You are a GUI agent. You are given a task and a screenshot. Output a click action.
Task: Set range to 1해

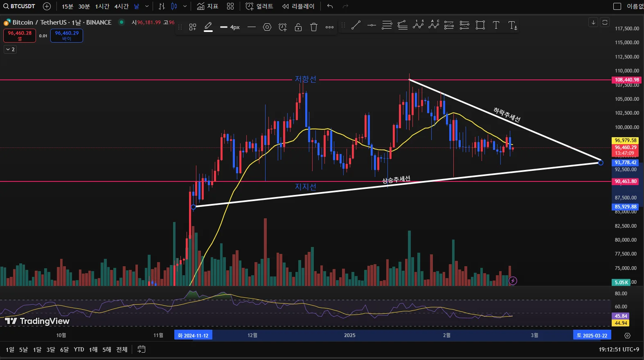tap(93, 349)
